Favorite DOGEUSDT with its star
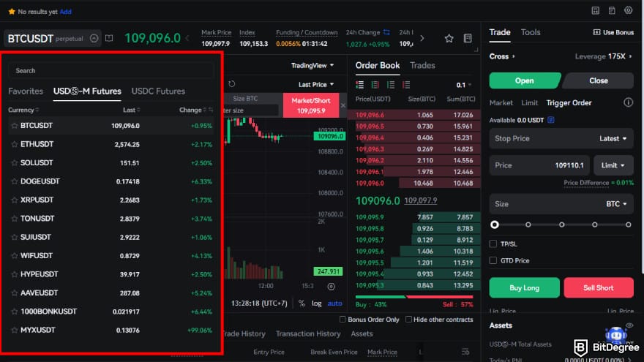644x362 pixels. point(15,181)
